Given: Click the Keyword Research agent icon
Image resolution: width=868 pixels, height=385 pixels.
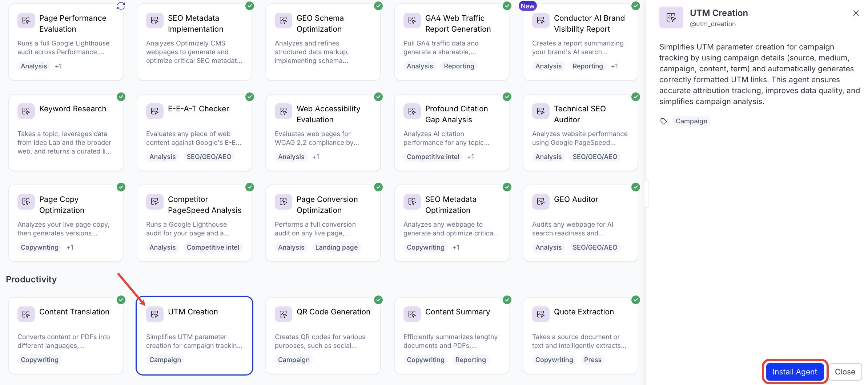Looking at the screenshot, I should pyautogui.click(x=26, y=111).
